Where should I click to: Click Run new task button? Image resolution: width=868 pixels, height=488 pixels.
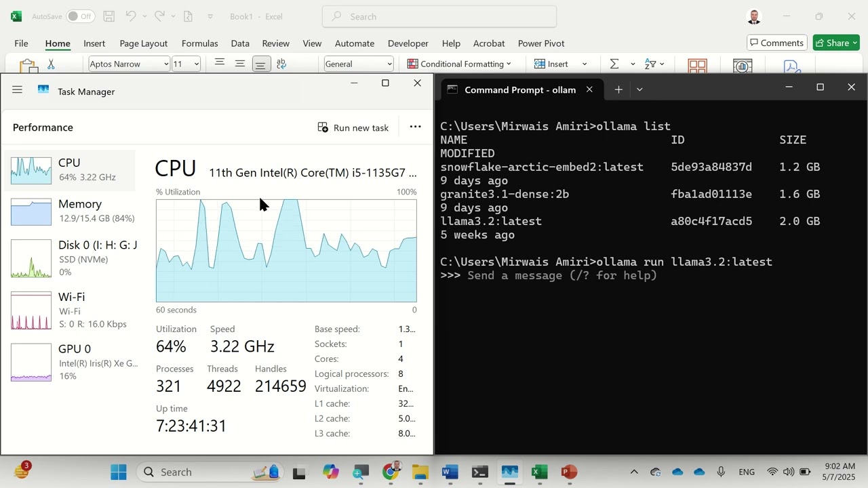353,127
